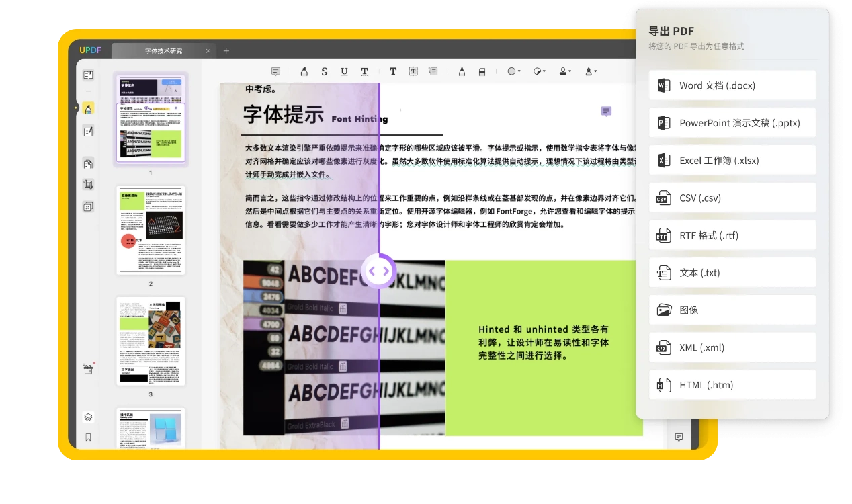The width and height of the screenshot is (852, 504).
Task: Open the bookmarks panel icon
Action: (x=88, y=437)
